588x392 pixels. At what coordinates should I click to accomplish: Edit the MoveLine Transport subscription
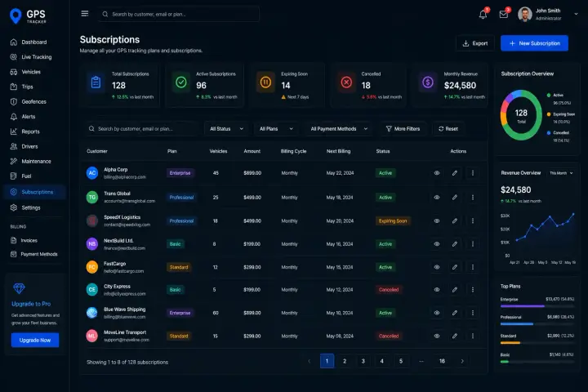[x=455, y=336]
